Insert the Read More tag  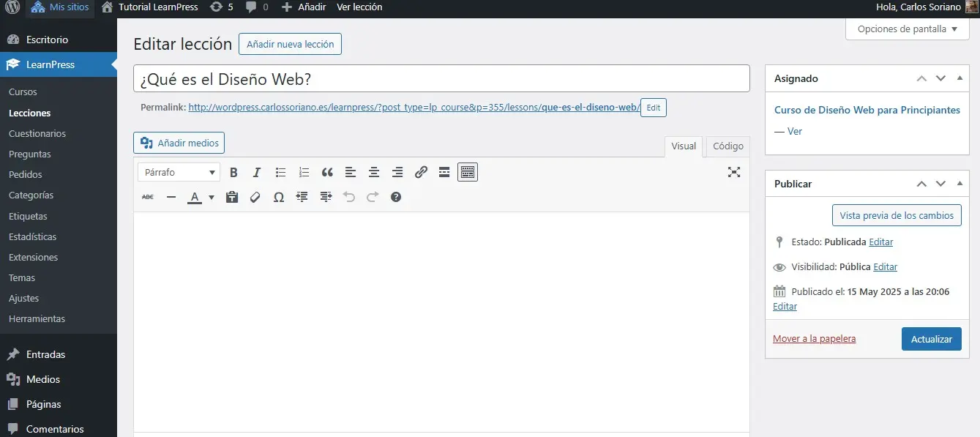444,173
